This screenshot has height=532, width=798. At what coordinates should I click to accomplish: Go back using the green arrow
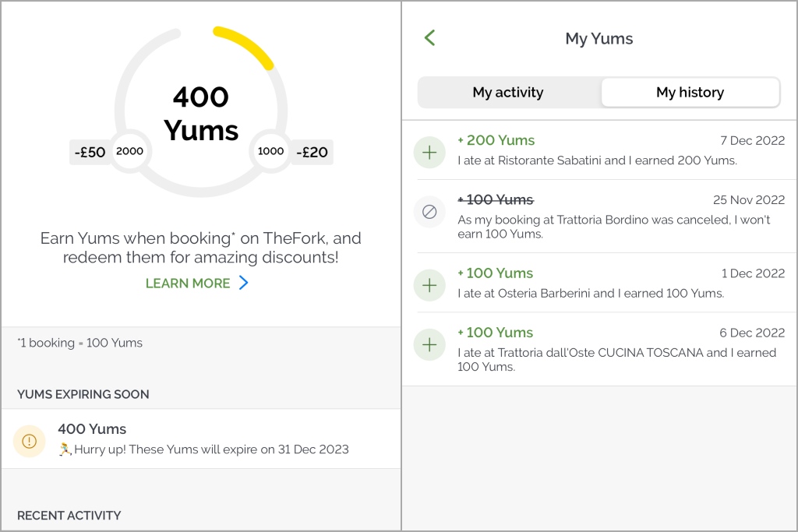click(x=430, y=37)
